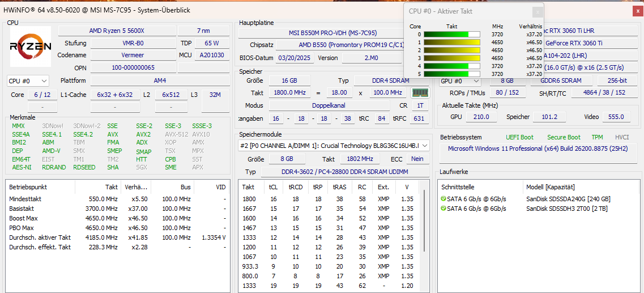Click the Core 0 clock bar
The width and height of the screenshot is (644, 293).
(452, 35)
